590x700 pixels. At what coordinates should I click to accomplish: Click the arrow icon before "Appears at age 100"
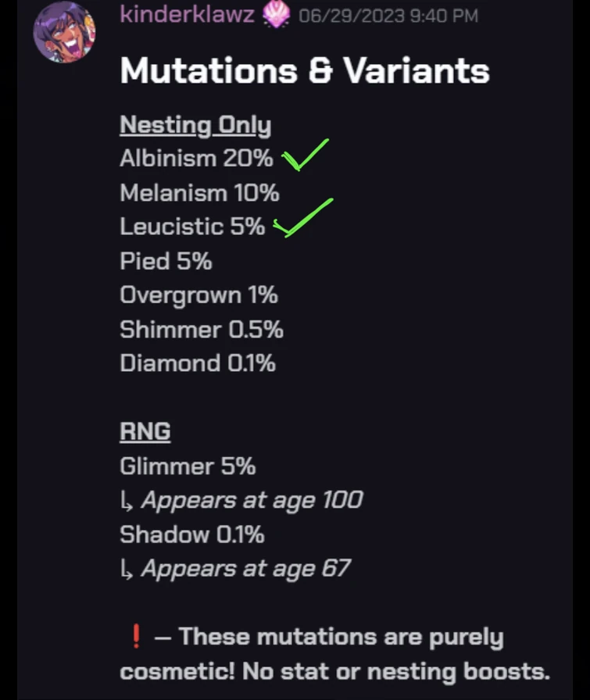tap(127, 501)
